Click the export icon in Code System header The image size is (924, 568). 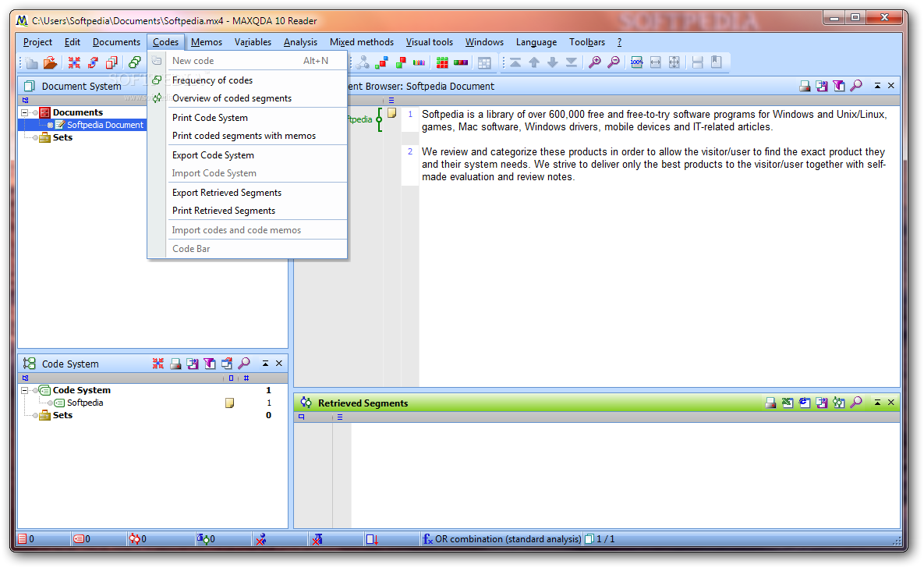coord(193,364)
